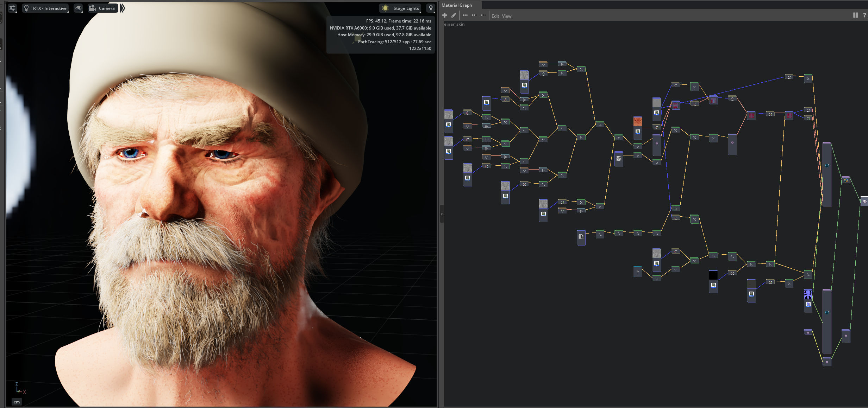Open the Edit menu in Material Graph
The width and height of the screenshot is (868, 408).
(x=495, y=16)
